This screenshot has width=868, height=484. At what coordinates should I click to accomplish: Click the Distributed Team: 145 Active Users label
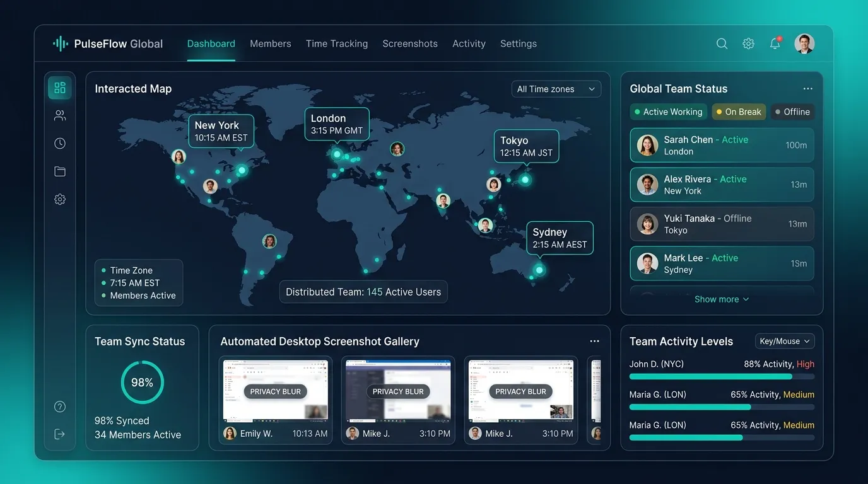[363, 292]
